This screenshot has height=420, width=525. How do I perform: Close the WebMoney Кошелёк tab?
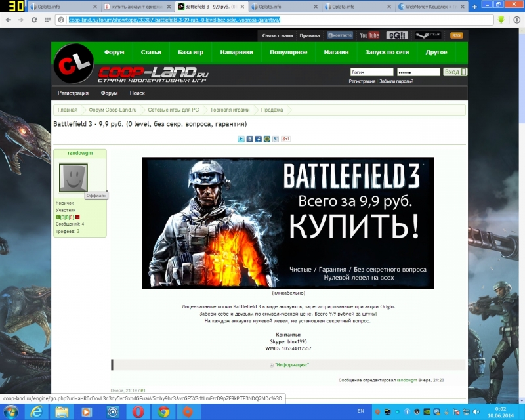pos(463,7)
